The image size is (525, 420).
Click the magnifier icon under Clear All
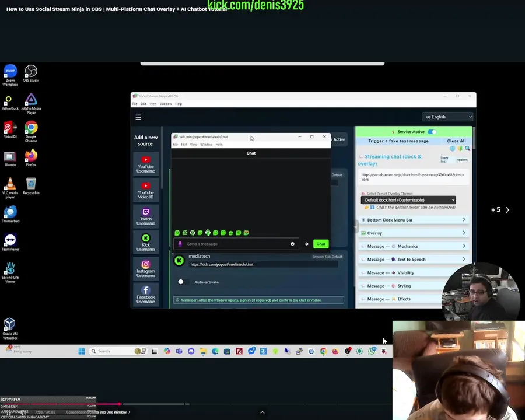point(467,148)
